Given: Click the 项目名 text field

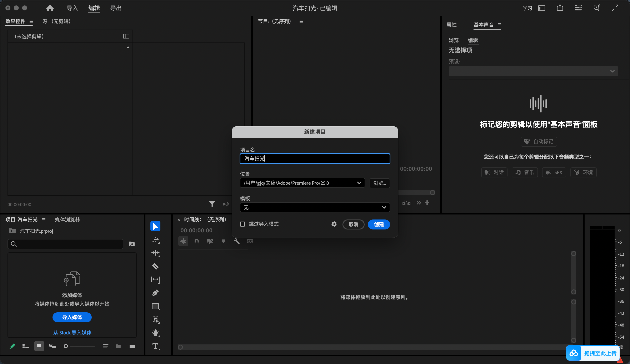Looking at the screenshot, I should pyautogui.click(x=315, y=159).
